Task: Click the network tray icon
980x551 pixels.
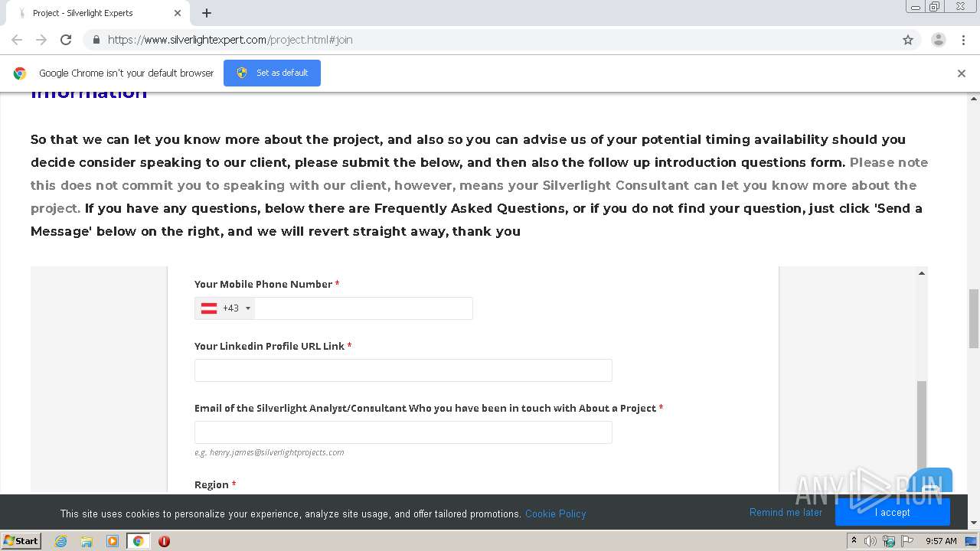Action: coord(889,541)
